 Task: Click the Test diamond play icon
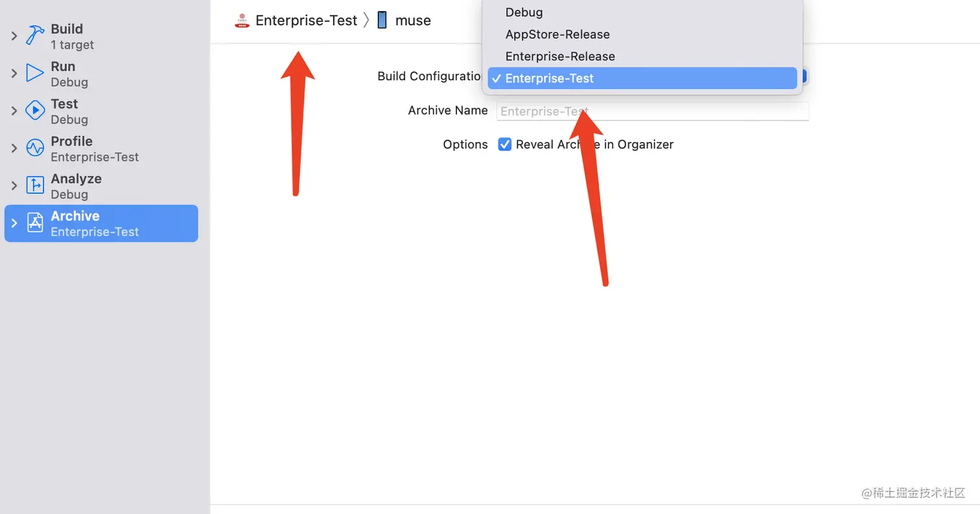(35, 111)
